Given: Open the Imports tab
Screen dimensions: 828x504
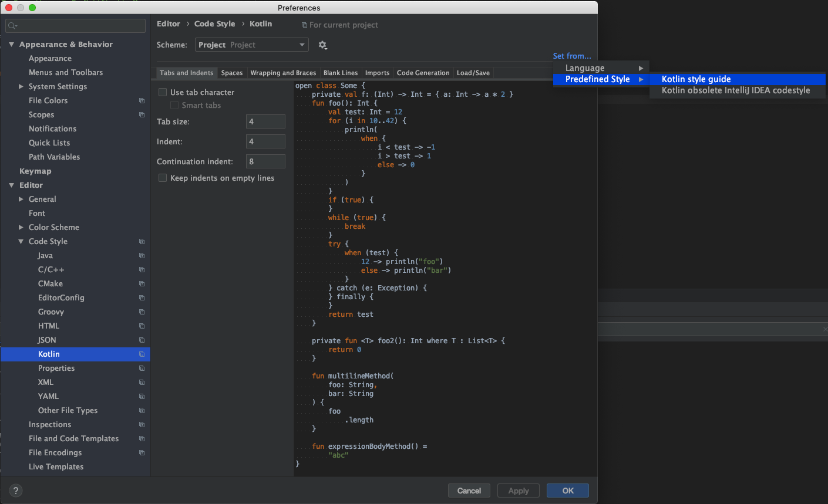Looking at the screenshot, I should 377,73.
